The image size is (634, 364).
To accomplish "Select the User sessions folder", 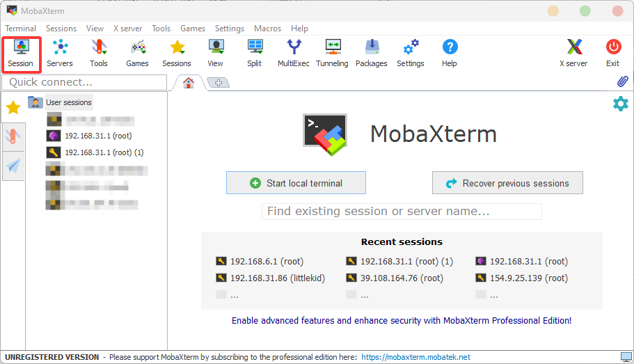I will [61, 102].
